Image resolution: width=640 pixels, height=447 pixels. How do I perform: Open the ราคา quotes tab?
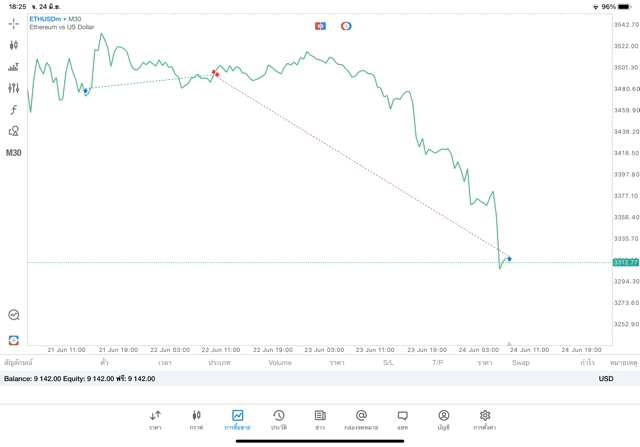pyautogui.click(x=155, y=419)
